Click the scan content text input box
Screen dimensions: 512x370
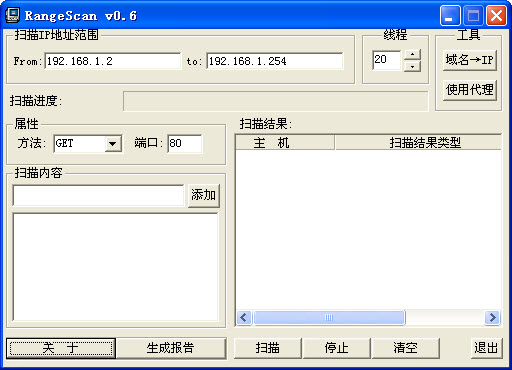[x=98, y=196]
